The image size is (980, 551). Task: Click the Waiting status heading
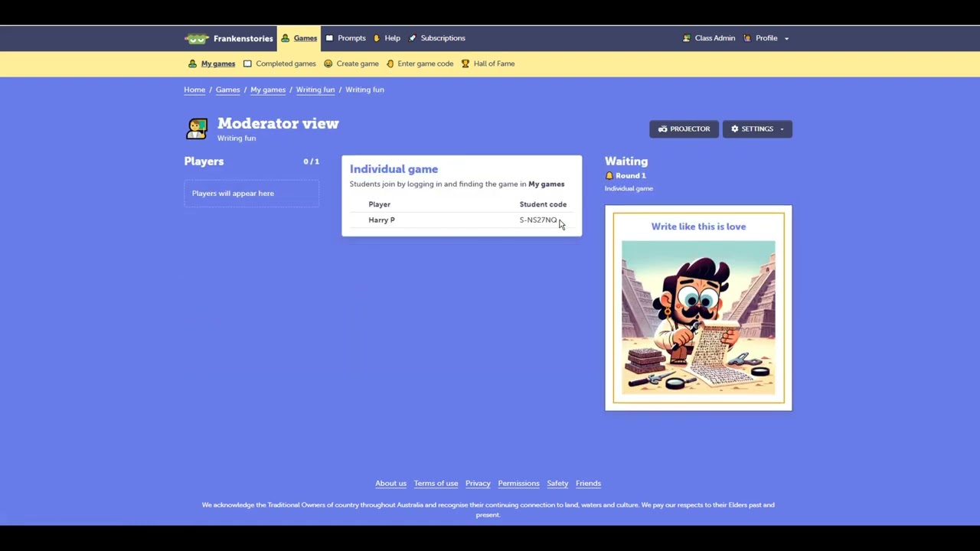click(x=626, y=161)
